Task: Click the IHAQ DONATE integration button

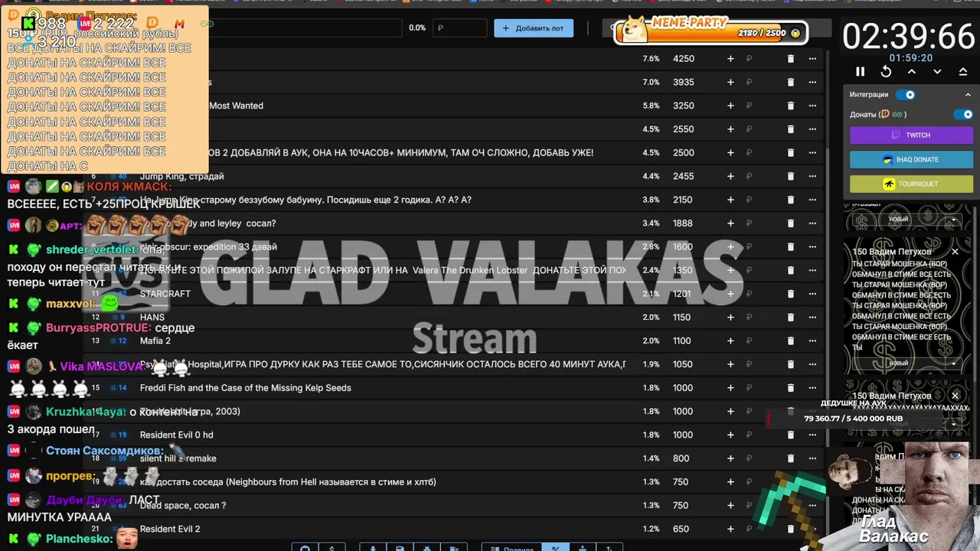Action: tap(911, 159)
